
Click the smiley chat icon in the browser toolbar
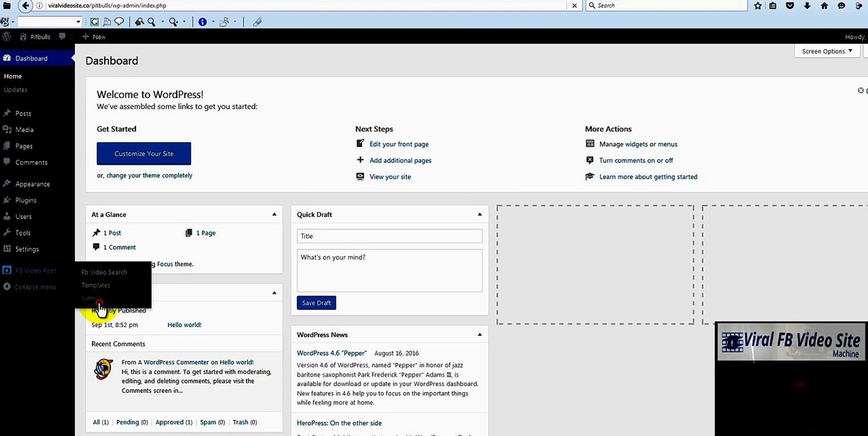(841, 5)
